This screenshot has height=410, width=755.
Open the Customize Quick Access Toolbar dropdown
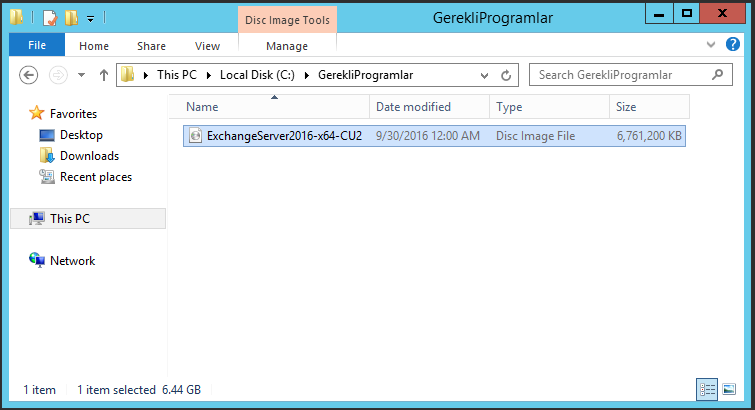point(90,19)
